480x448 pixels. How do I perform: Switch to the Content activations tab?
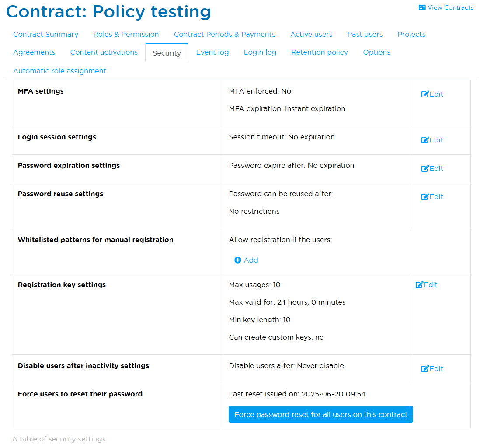tap(104, 52)
